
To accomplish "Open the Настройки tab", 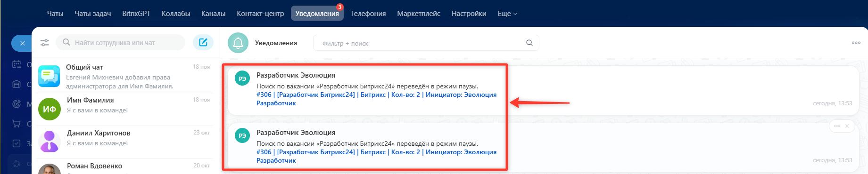I will click(469, 14).
